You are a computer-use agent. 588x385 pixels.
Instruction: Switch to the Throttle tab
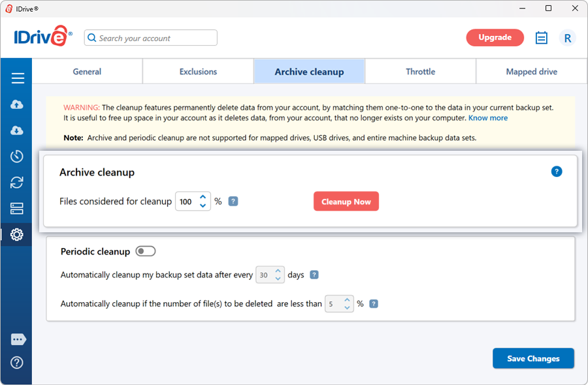420,72
